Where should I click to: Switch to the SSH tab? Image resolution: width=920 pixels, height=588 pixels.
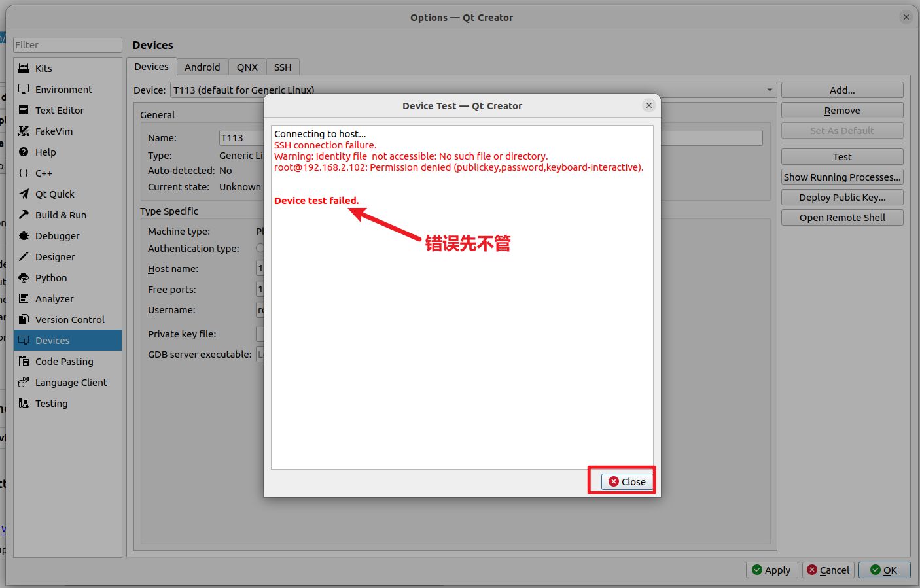tap(283, 67)
